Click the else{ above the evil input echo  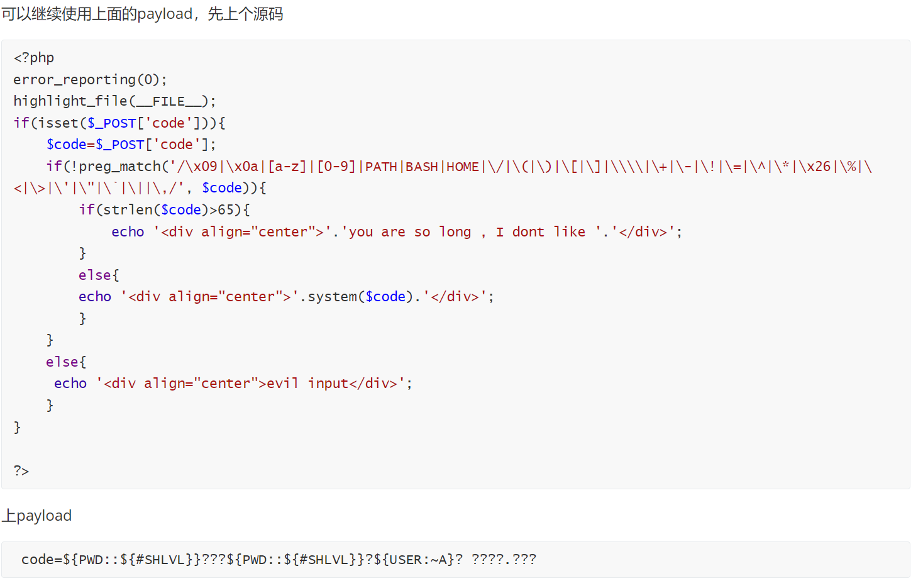[66, 362]
